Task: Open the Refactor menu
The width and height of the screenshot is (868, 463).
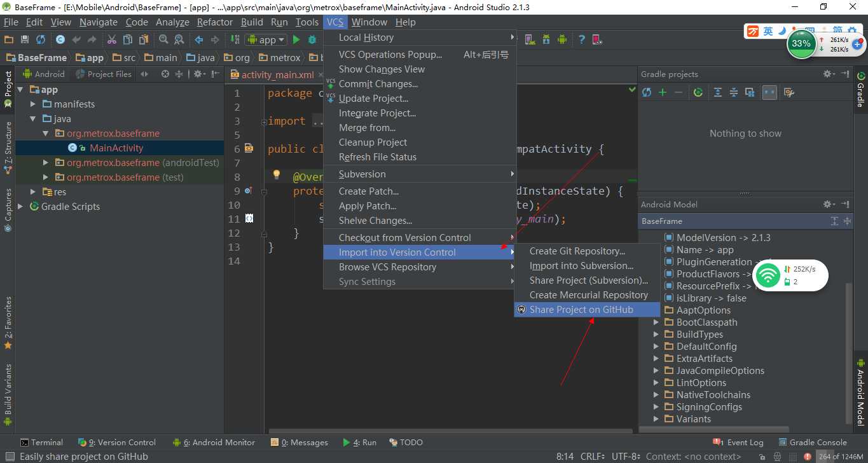Action: [215, 22]
